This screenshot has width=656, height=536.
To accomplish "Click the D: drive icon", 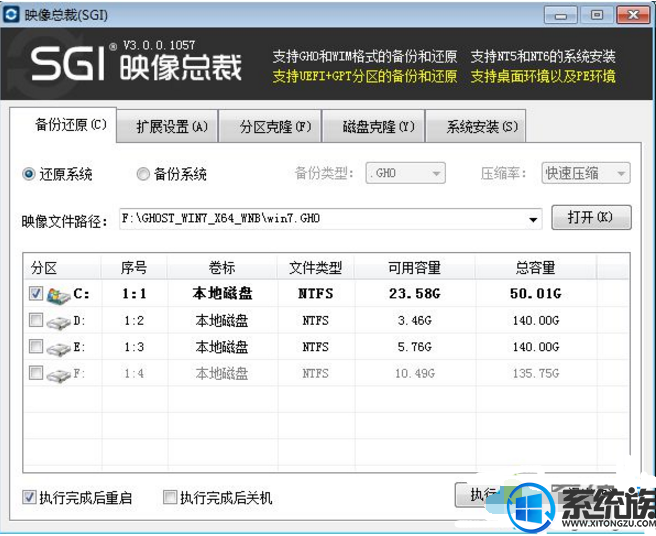I will pyautogui.click(x=58, y=322).
